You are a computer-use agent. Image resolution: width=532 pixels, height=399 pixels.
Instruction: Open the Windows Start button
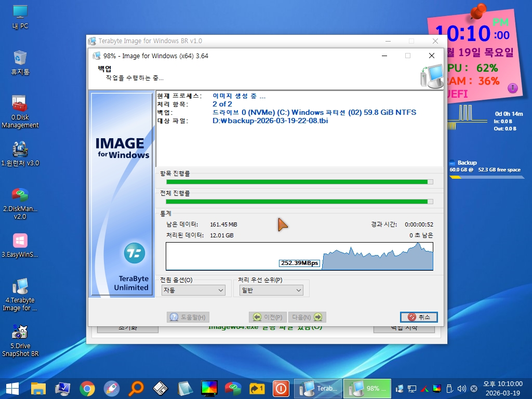(x=12, y=389)
